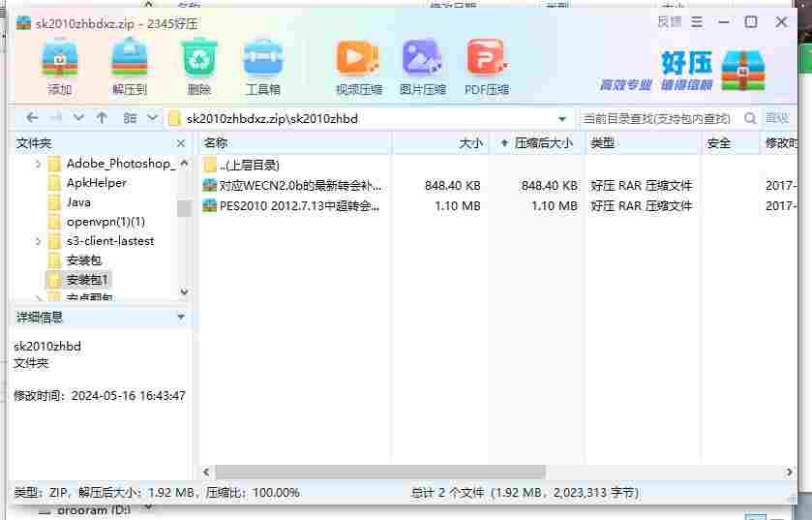This screenshot has height=520, width=812.
Task: Click the 好压 brand logo banner
Action: click(682, 71)
